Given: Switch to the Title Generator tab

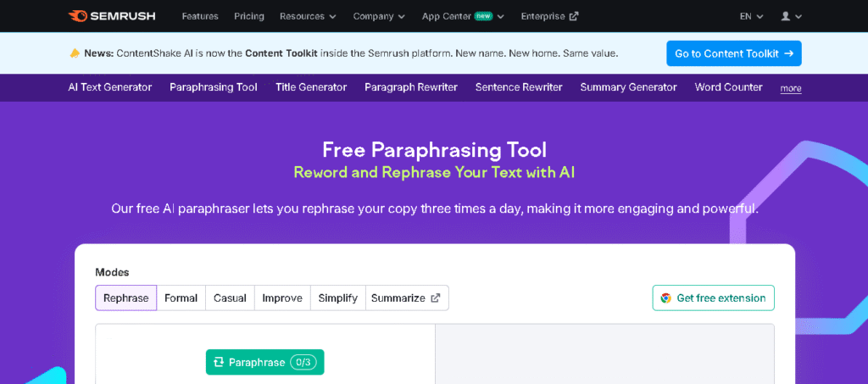Looking at the screenshot, I should 311,87.
